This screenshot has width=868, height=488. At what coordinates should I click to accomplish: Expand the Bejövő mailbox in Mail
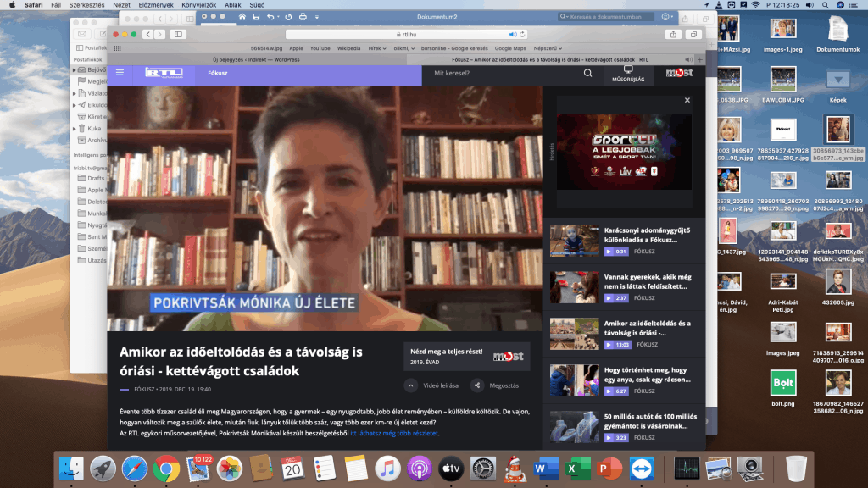point(75,70)
